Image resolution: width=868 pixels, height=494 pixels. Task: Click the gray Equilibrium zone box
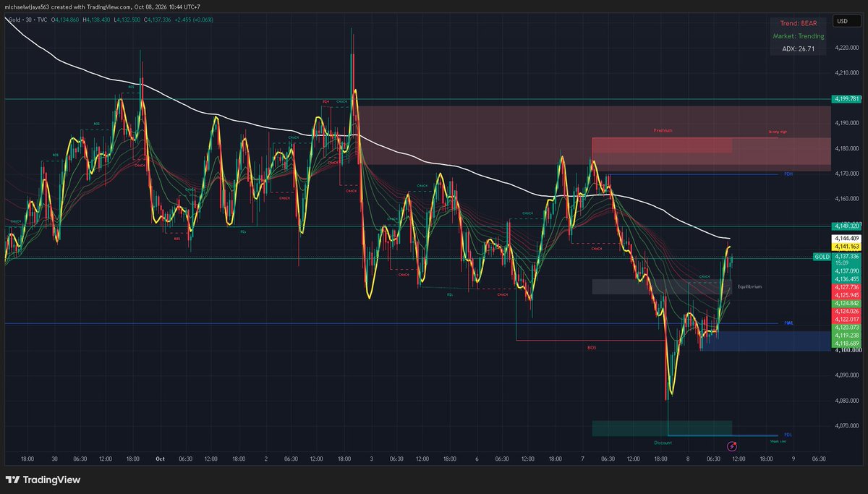(662, 286)
